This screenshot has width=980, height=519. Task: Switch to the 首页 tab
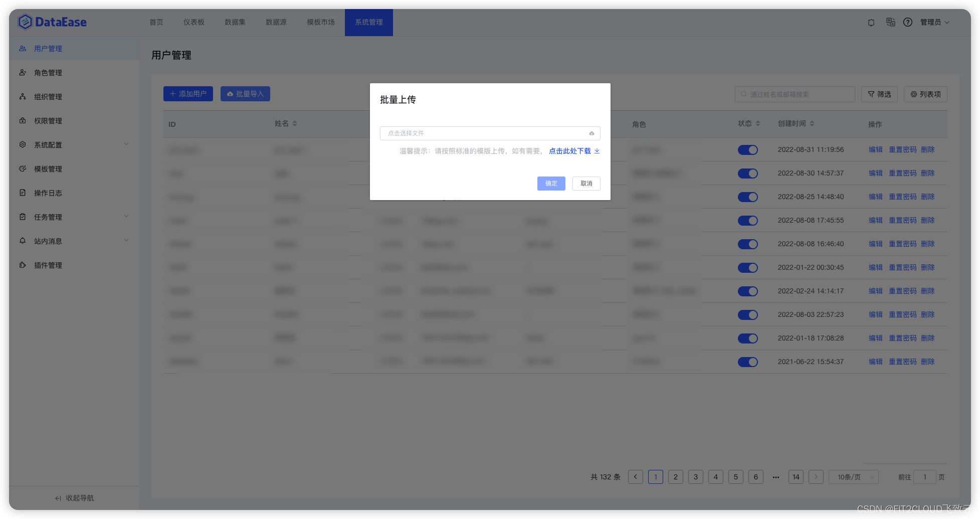point(156,22)
